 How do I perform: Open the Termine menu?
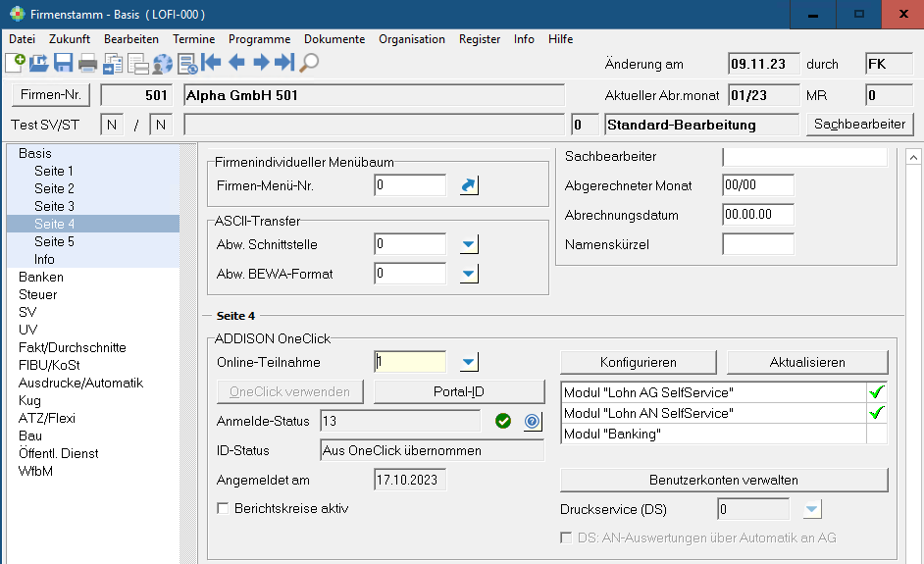pos(194,39)
